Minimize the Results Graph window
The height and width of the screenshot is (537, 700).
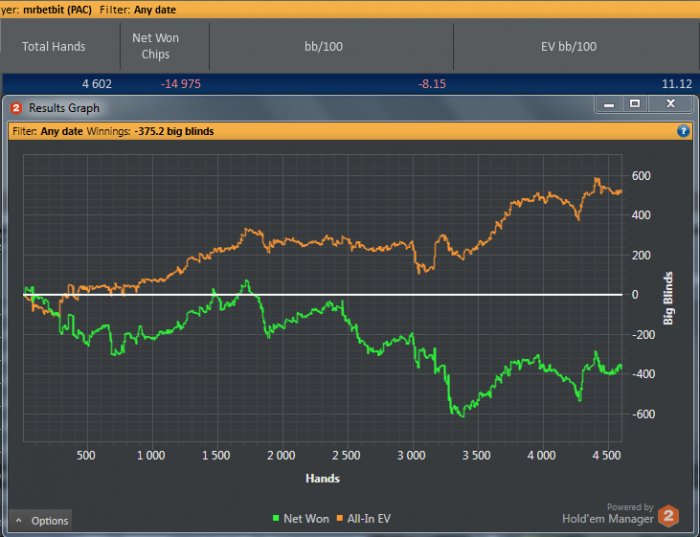point(608,104)
